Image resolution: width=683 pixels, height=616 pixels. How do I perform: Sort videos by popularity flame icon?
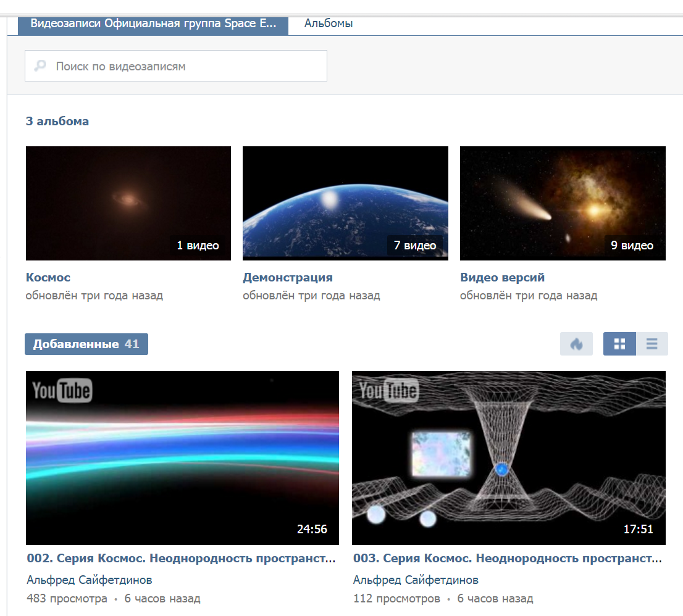pos(576,344)
